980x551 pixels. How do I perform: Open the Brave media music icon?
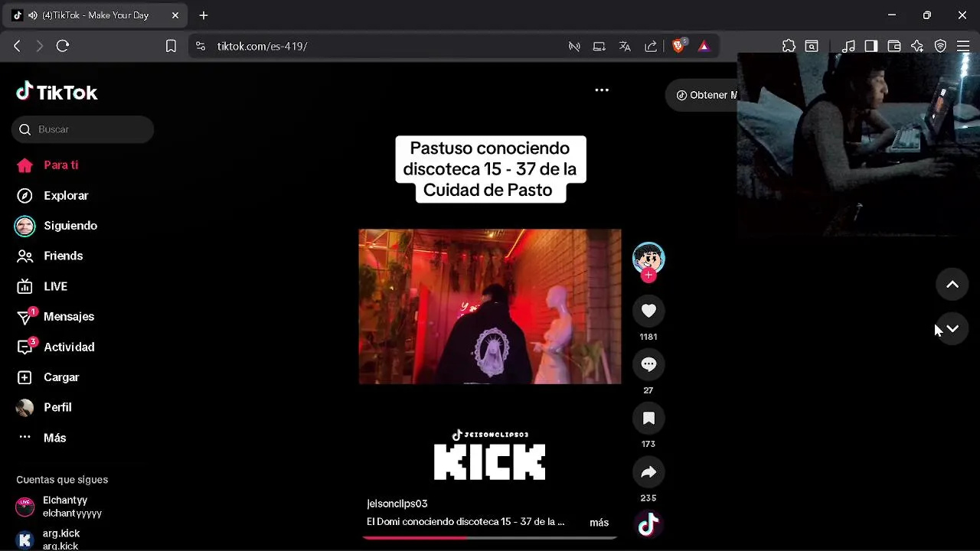(x=848, y=46)
